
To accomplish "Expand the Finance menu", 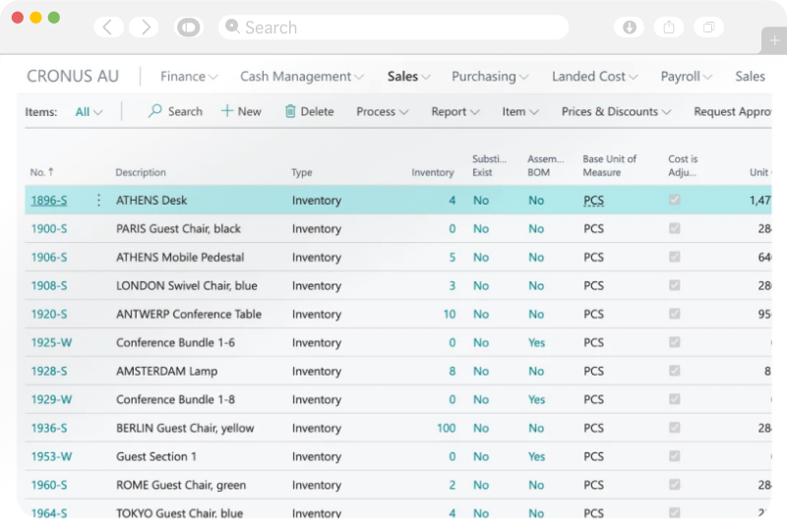I will [189, 77].
